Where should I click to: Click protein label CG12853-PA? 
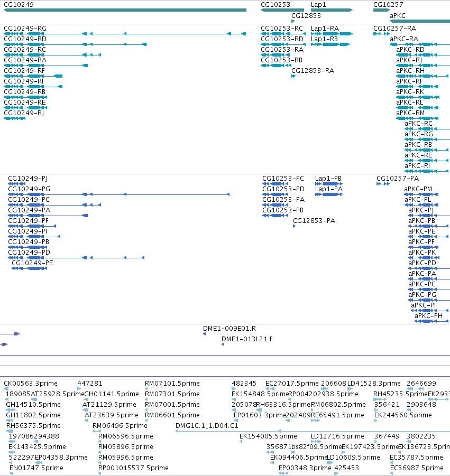click(314, 221)
